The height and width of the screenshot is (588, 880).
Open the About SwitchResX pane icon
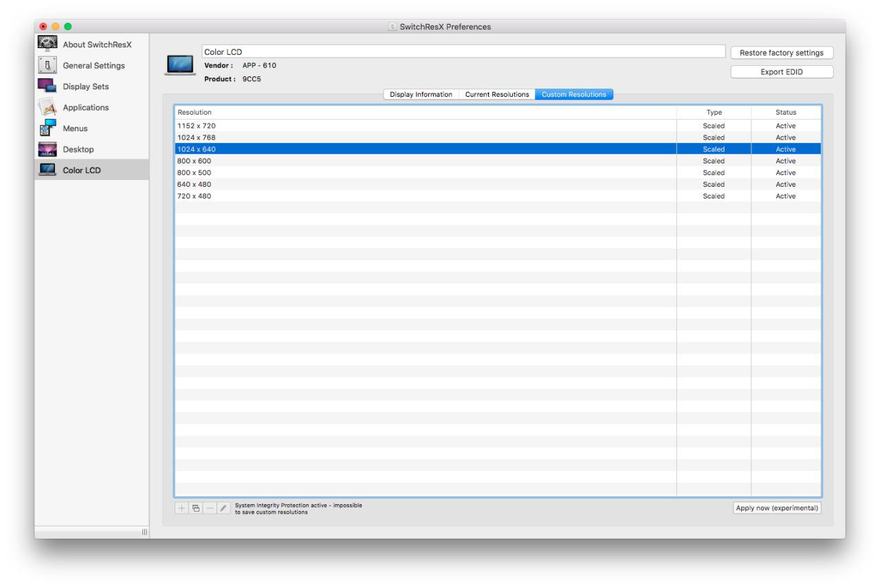46,45
